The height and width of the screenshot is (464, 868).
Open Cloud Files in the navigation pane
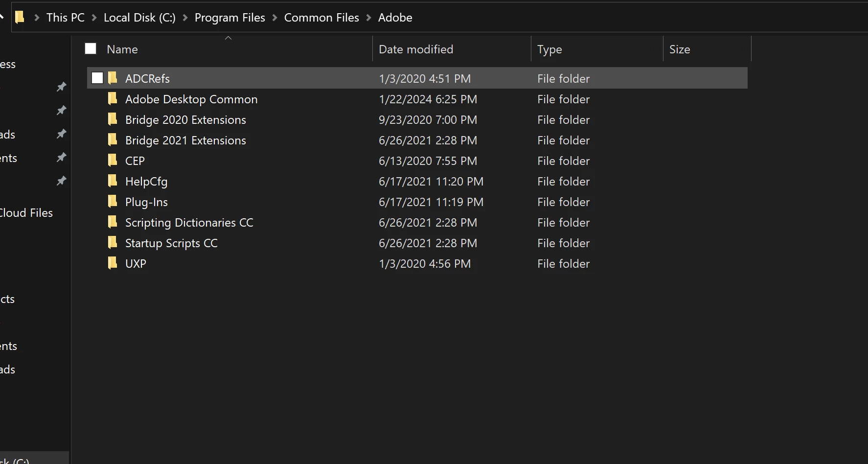point(26,213)
